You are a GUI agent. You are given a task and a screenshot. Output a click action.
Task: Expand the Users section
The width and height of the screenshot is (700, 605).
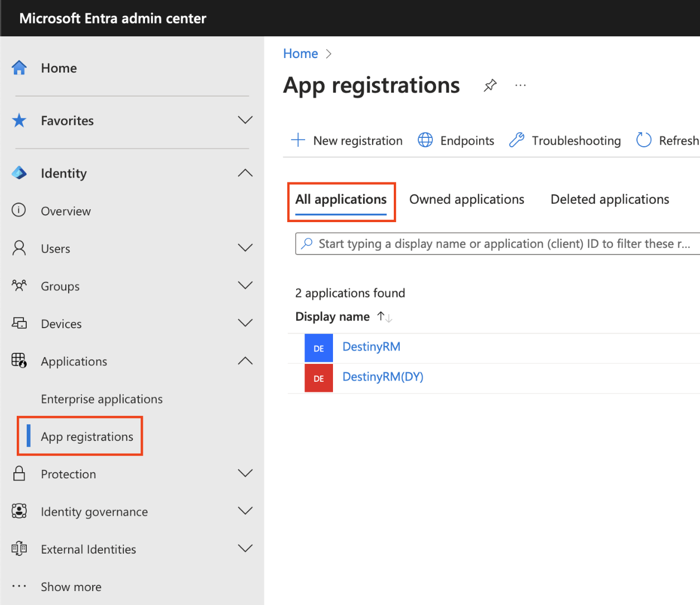tap(245, 247)
